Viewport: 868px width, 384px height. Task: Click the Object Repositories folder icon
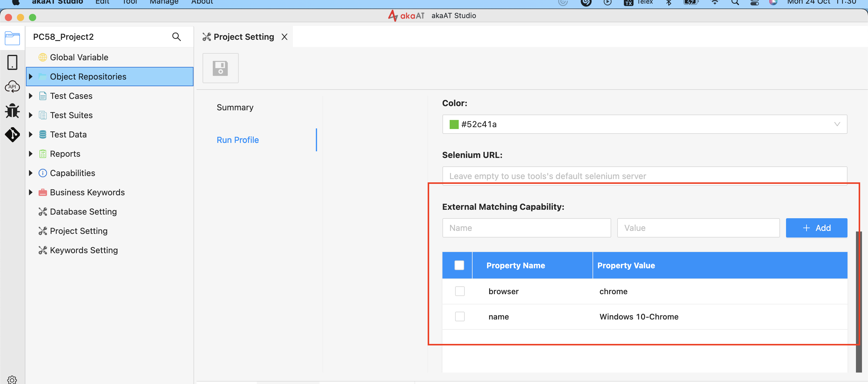tap(42, 77)
